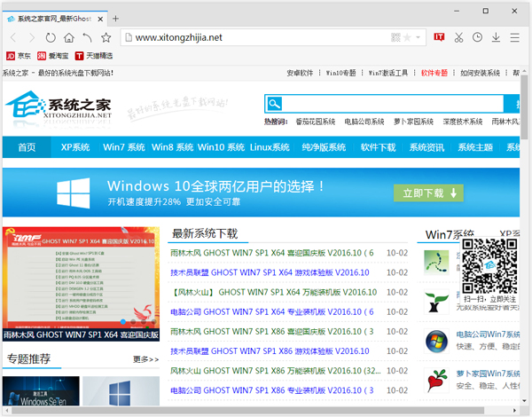Open 技术员联盟 GHOST WIN7 SP1 X86 游戏体验版 link
532x417 pixels.
[x=270, y=351]
